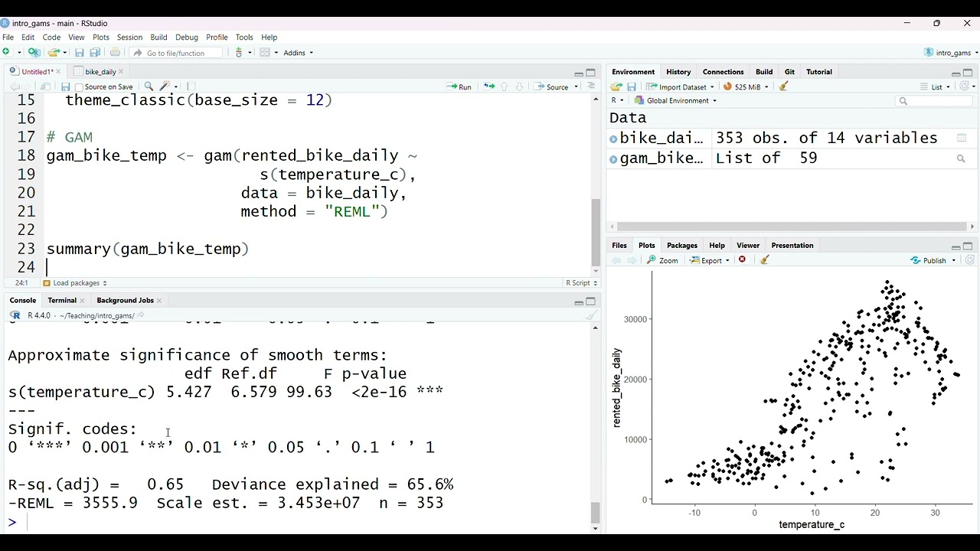
Task: Save current document from main toolbar
Action: pyautogui.click(x=79, y=53)
